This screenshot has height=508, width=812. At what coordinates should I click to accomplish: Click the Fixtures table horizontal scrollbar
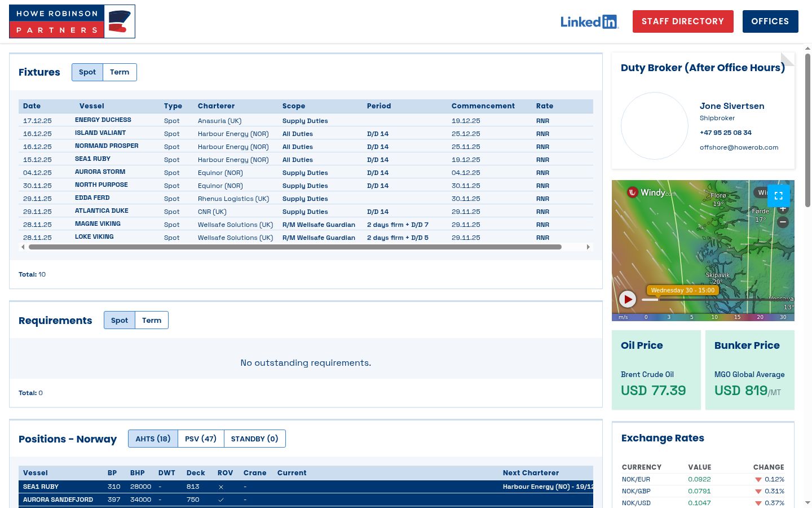pyautogui.click(x=295, y=247)
